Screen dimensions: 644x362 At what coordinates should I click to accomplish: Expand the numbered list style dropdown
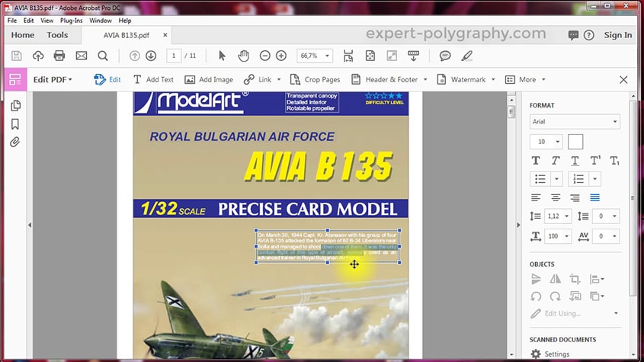click(x=594, y=179)
